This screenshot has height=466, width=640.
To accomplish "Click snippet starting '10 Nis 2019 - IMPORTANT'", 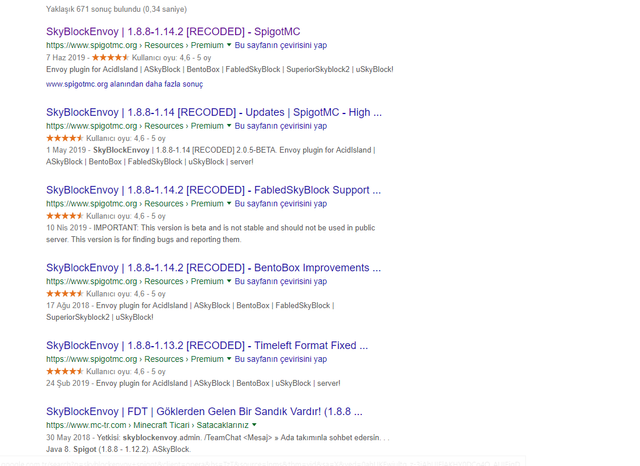I will (211, 233).
